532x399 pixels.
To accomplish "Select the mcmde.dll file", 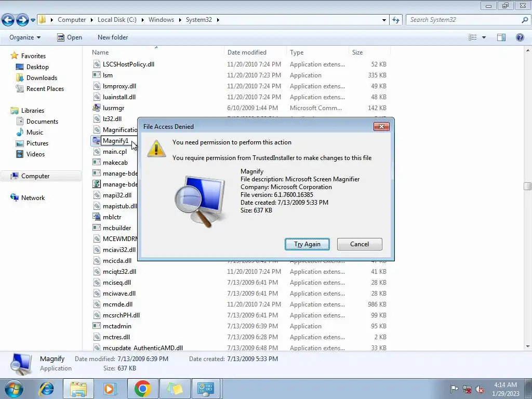I will click(x=117, y=304).
